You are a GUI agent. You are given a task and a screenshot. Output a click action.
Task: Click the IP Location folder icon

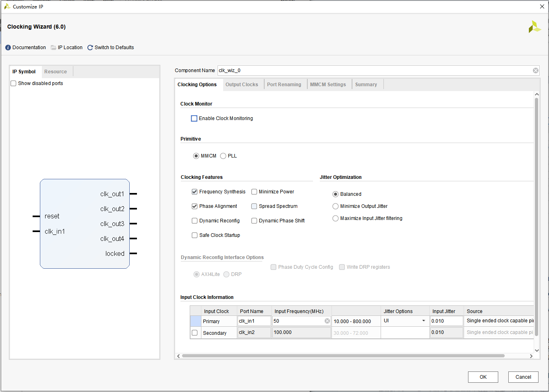[54, 48]
